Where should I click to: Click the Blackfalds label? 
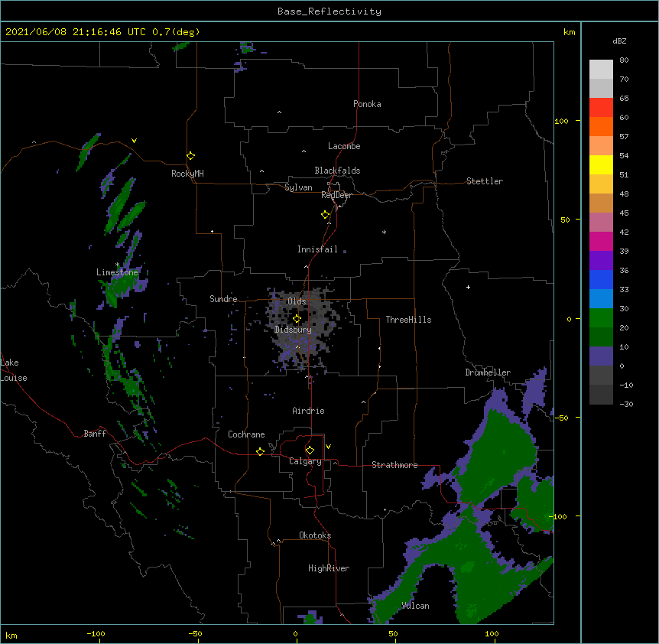(x=337, y=171)
